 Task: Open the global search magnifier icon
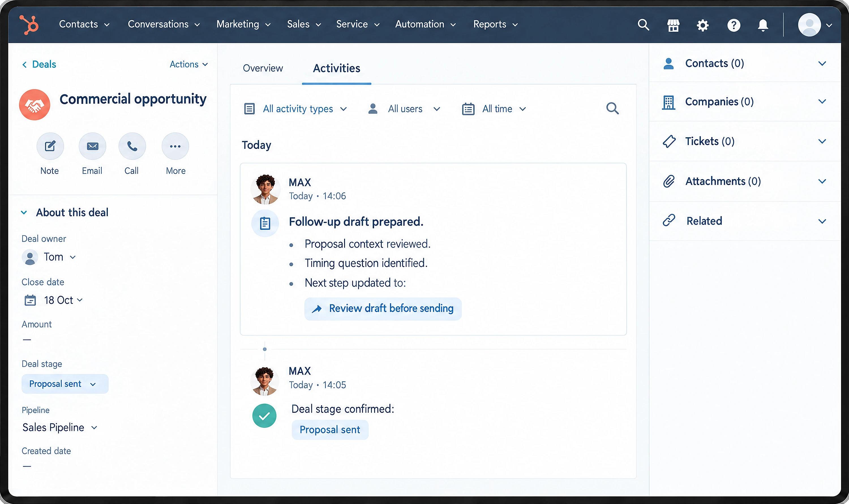pos(643,25)
